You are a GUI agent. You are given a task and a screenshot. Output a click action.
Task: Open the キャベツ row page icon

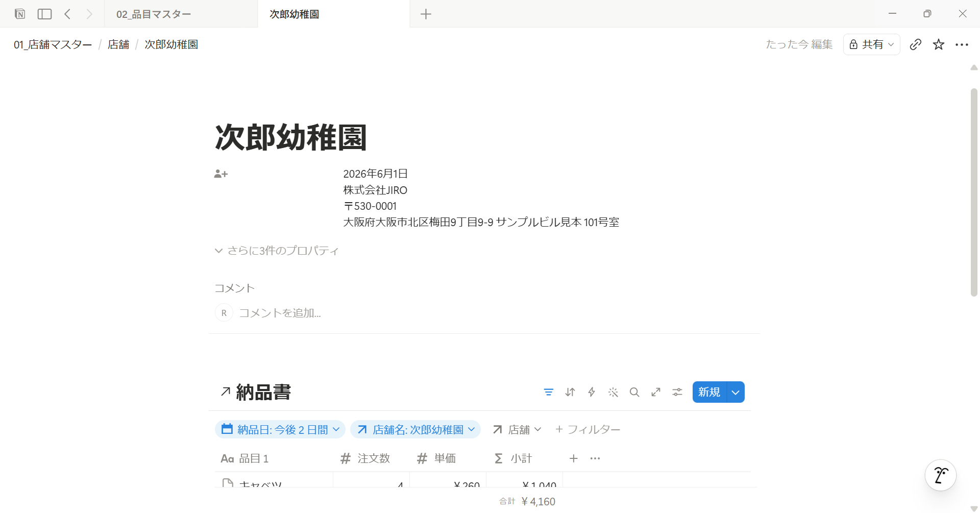point(228,483)
